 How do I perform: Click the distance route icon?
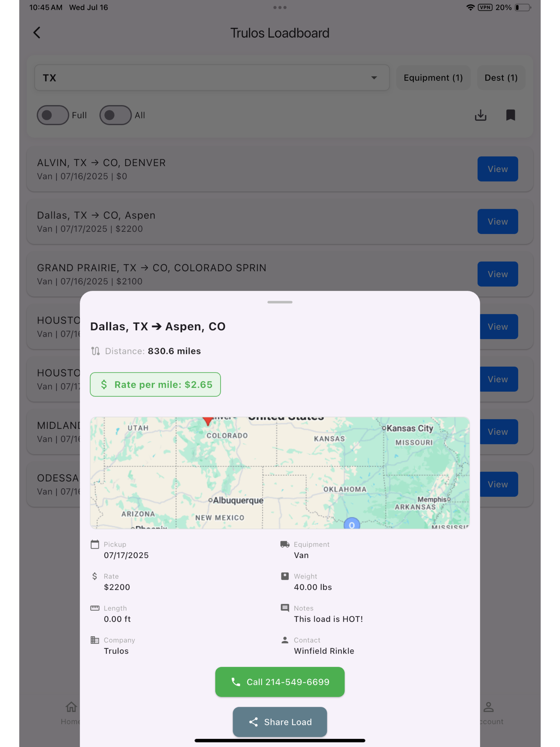96,351
